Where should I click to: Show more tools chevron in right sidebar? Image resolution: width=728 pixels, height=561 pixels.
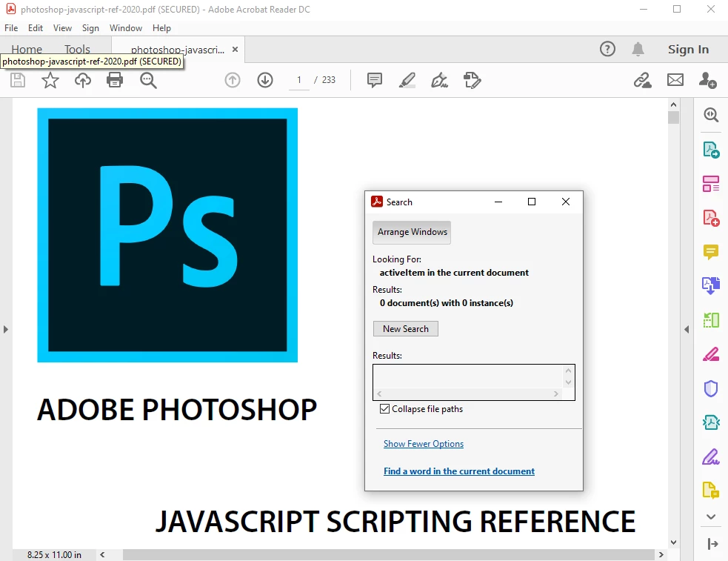click(x=711, y=517)
